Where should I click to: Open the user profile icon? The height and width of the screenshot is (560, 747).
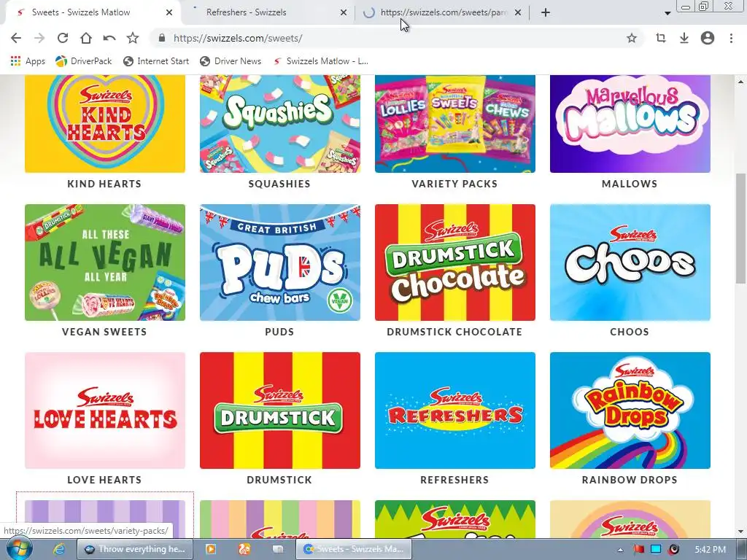(x=708, y=38)
